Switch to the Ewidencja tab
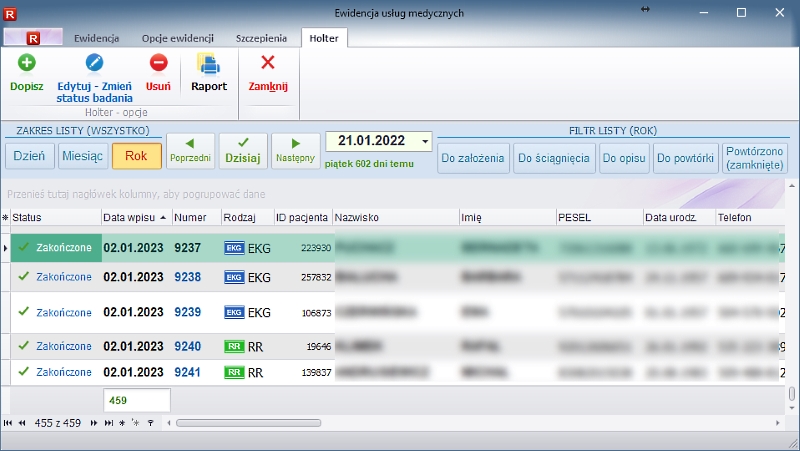The image size is (800, 451). (x=97, y=38)
